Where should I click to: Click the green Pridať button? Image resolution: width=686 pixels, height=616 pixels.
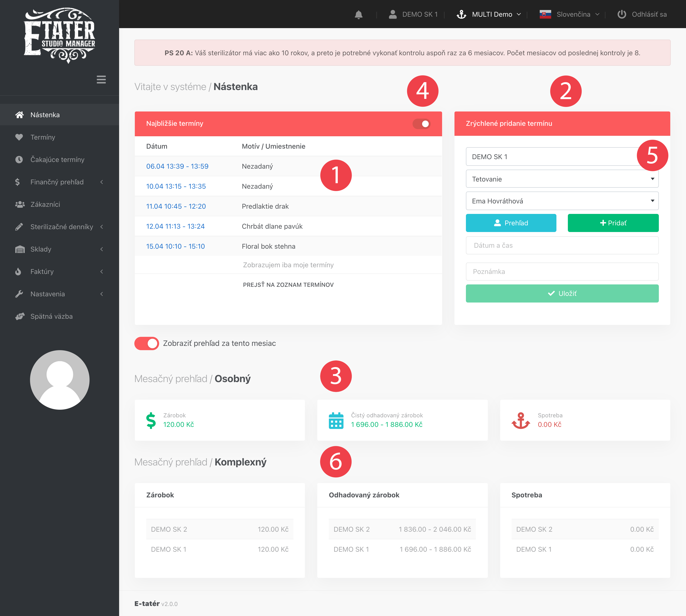point(613,223)
